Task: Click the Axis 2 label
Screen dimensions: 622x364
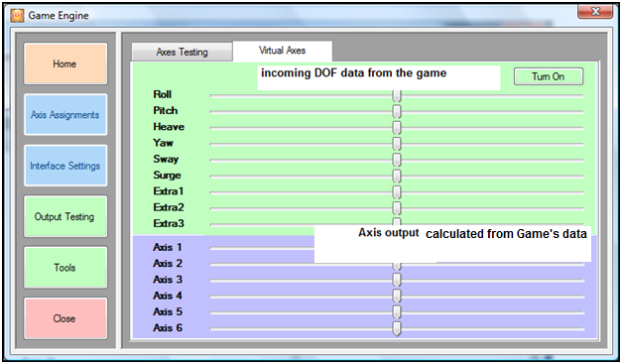Action: (x=168, y=264)
